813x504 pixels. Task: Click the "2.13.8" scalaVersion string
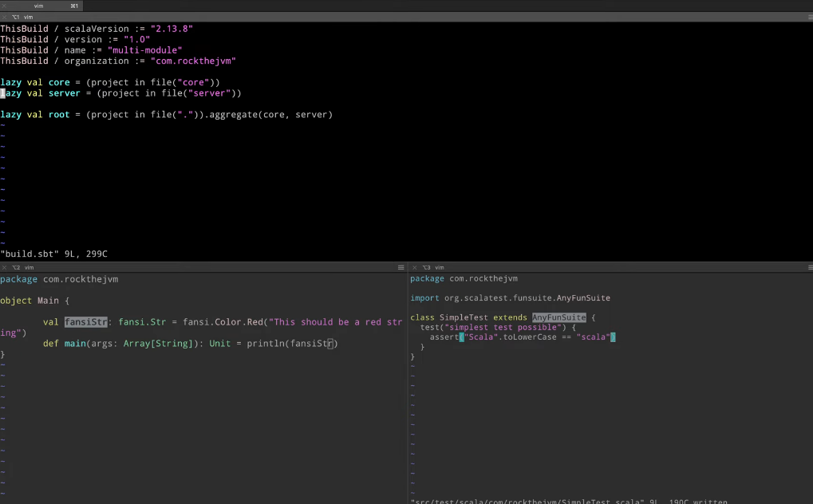[x=172, y=29]
